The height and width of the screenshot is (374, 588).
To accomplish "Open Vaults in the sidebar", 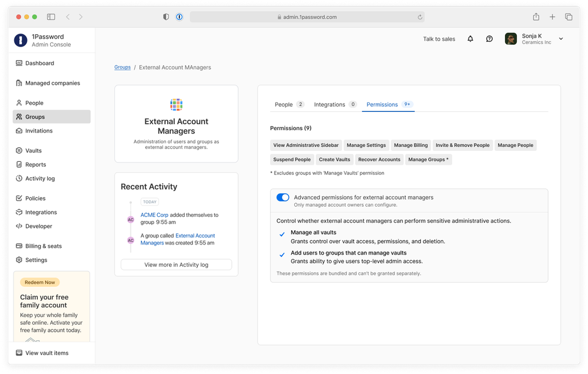I will pos(34,151).
